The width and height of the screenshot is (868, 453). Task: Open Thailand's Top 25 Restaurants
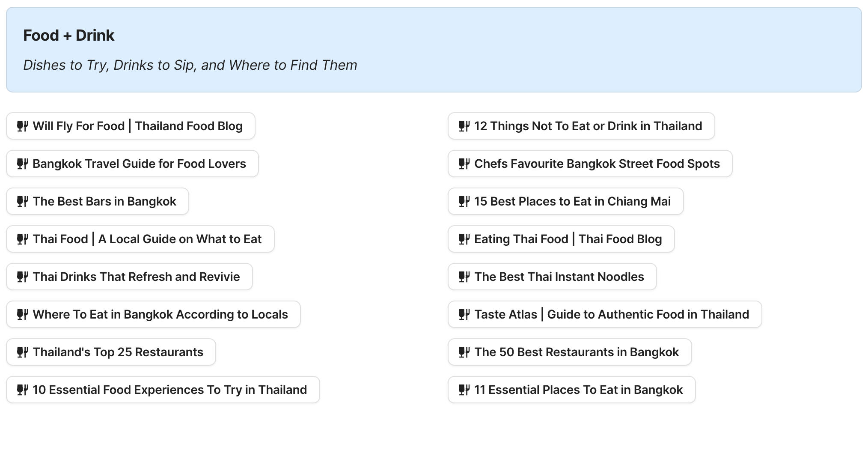point(110,352)
